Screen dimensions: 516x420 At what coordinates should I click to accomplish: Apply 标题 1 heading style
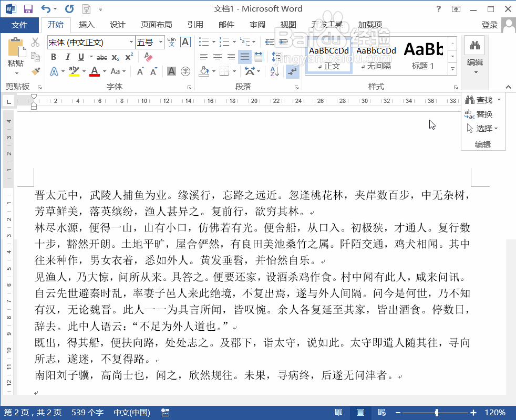click(x=423, y=56)
